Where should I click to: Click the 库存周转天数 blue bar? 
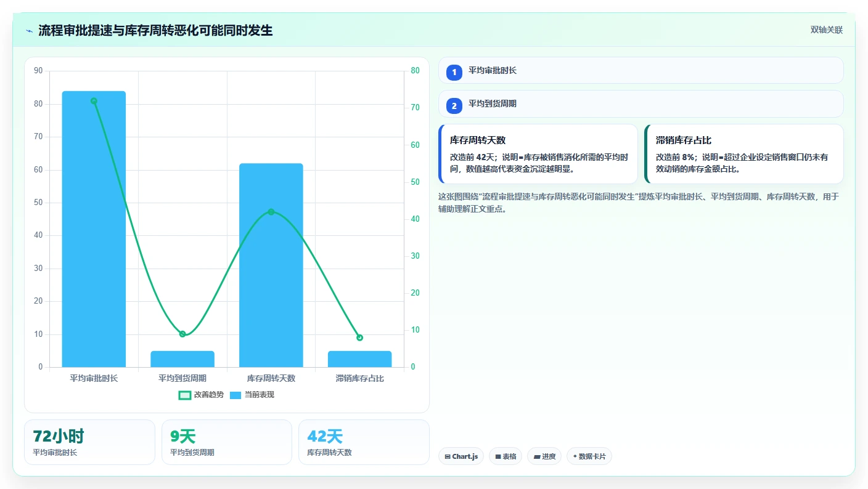coord(271,265)
